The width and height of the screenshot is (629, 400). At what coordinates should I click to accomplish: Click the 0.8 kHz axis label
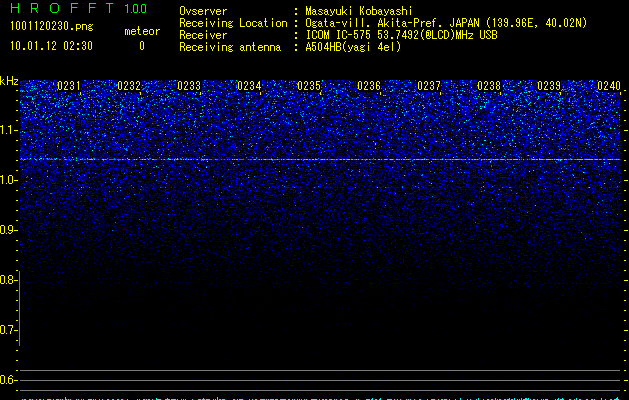8,280
